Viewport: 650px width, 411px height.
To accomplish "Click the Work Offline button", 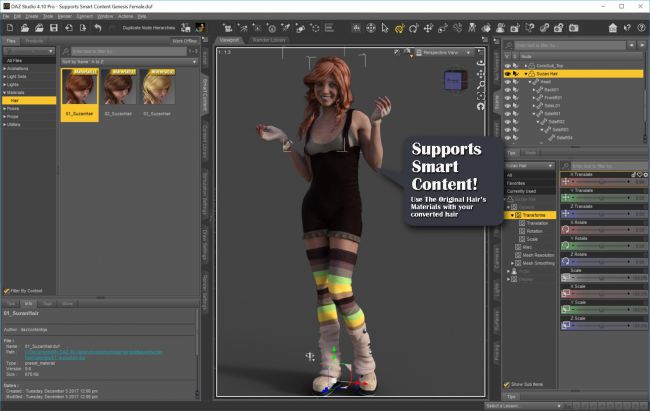I will (184, 40).
